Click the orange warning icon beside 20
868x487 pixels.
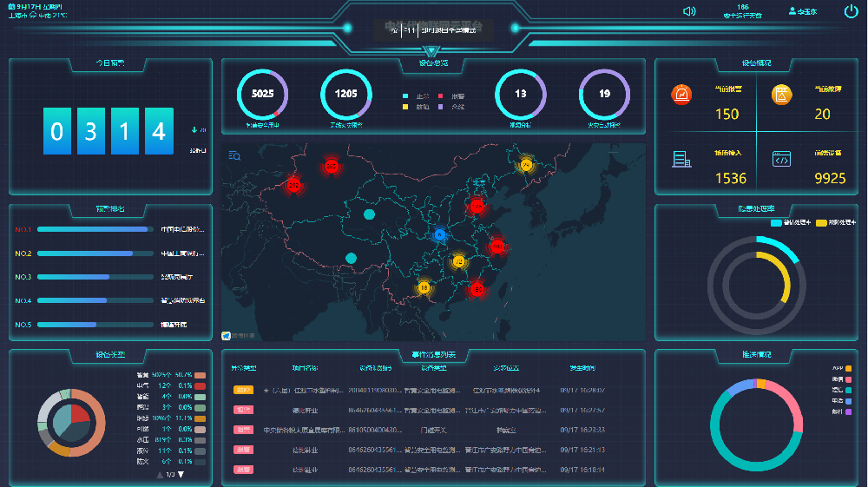[x=781, y=94]
